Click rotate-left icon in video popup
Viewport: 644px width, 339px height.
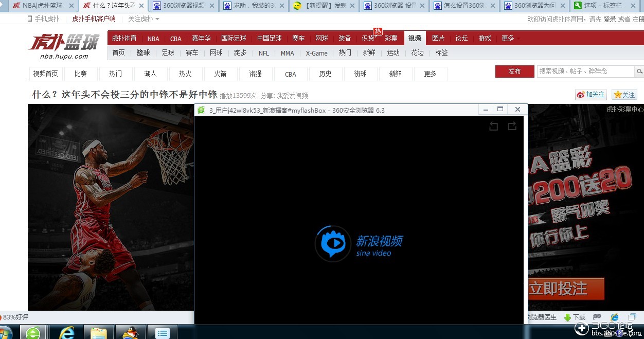(x=493, y=126)
